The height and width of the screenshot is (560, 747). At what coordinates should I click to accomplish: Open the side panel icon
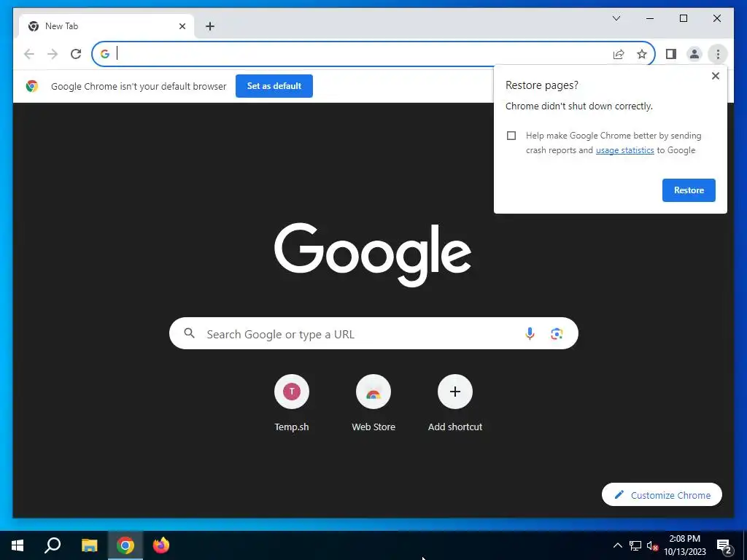[671, 54]
